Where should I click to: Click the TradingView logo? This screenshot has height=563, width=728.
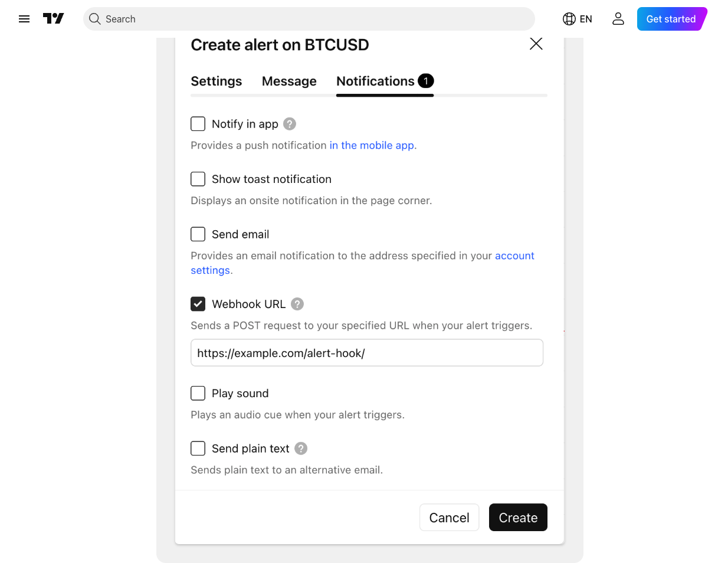click(53, 18)
